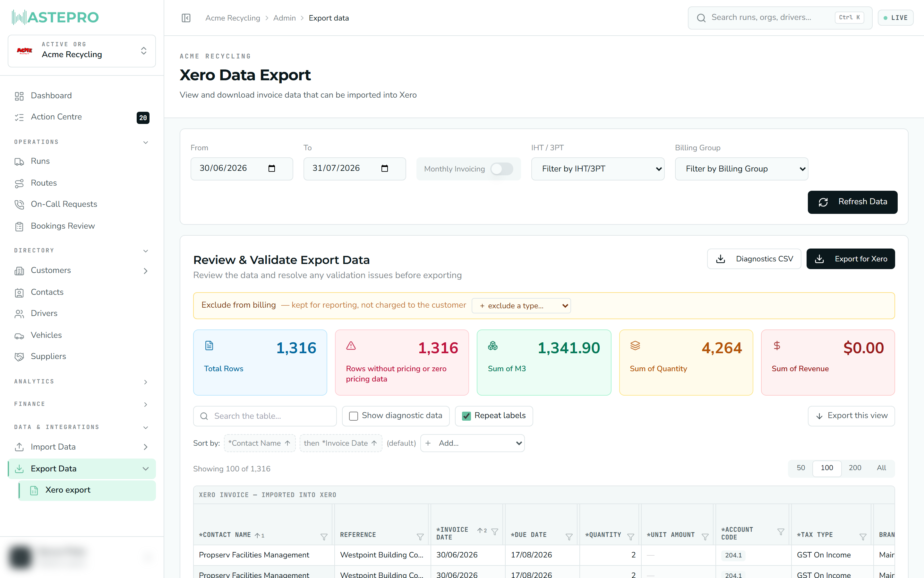Screen dimensions: 924x578
Task: Click the Bookings Review clipboard icon
Action: pyautogui.click(x=19, y=226)
